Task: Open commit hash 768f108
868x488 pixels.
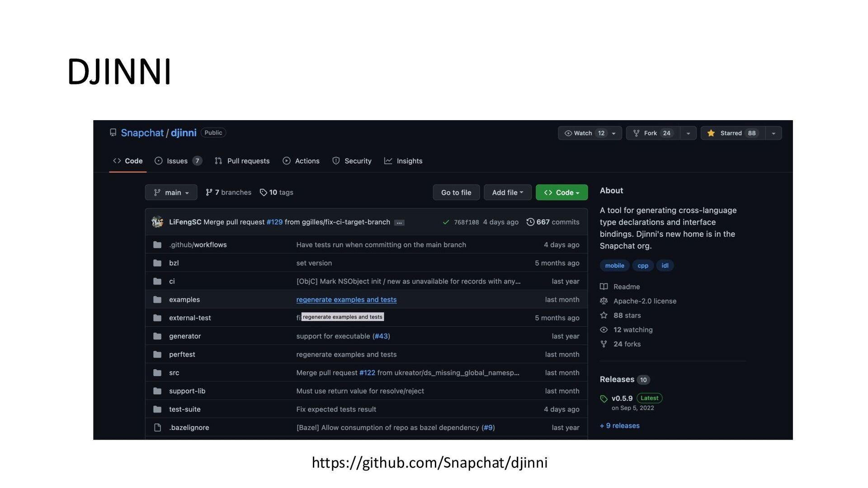Action: (x=466, y=222)
